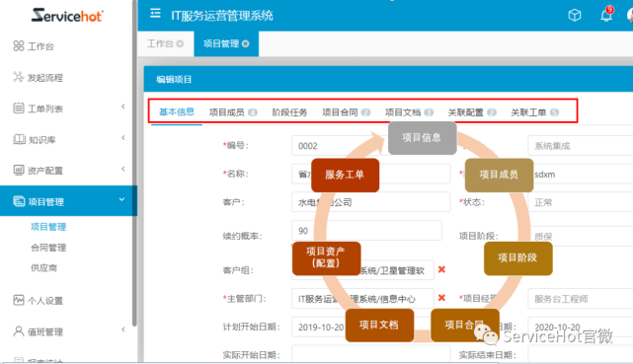633x364 pixels.
Task: Click the 项目管理 sidebar icon
Action: coord(19,201)
